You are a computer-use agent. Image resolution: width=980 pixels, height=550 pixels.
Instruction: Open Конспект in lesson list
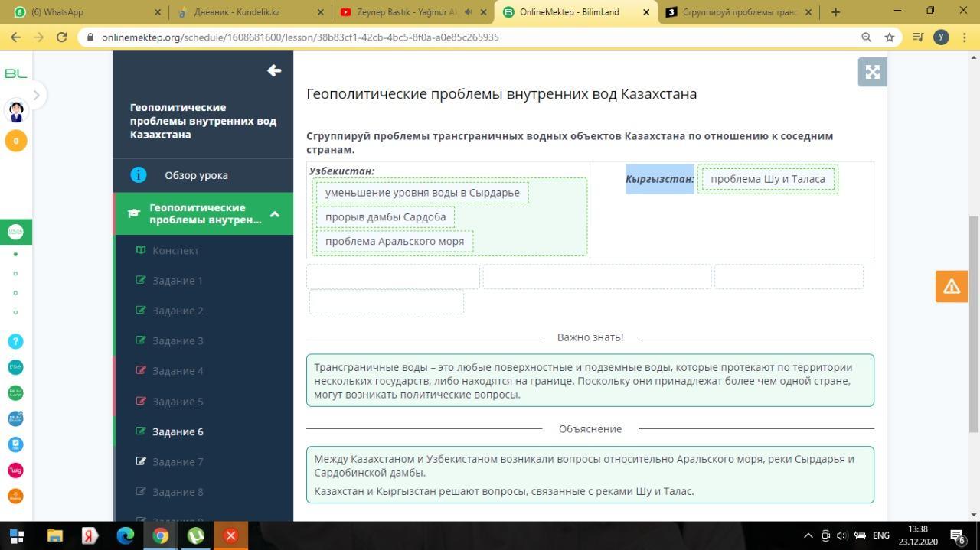(x=175, y=250)
